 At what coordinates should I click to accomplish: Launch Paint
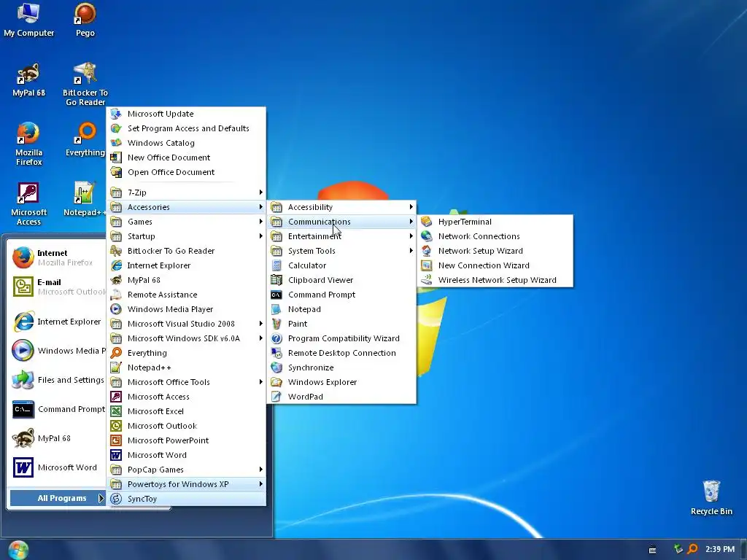pyautogui.click(x=341, y=324)
